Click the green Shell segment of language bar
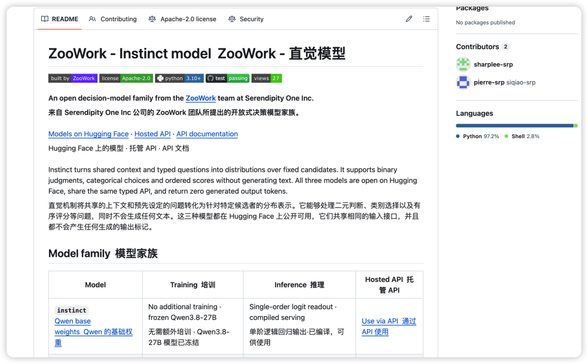 [575, 126]
